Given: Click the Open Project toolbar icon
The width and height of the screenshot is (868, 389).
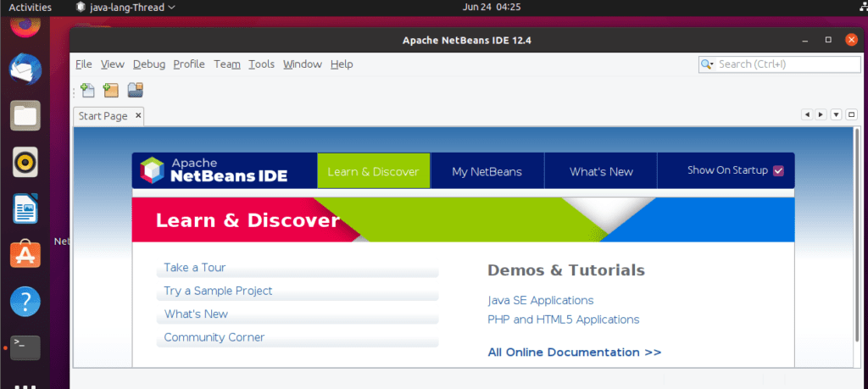Looking at the screenshot, I should pyautogui.click(x=136, y=90).
